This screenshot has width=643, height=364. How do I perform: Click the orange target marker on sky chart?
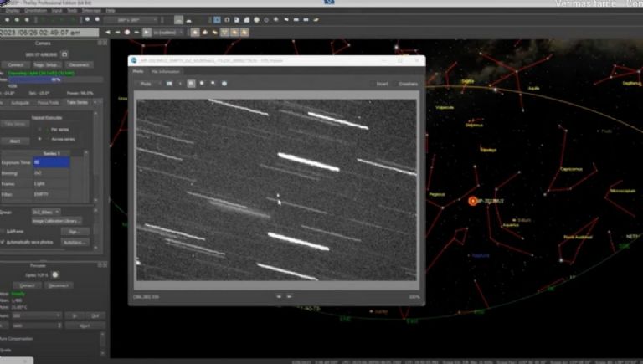472,201
